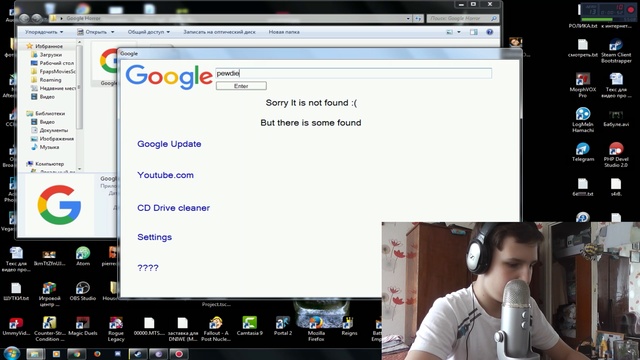
Task: Select Документы library in the sidebar
Action: [x=50, y=130]
